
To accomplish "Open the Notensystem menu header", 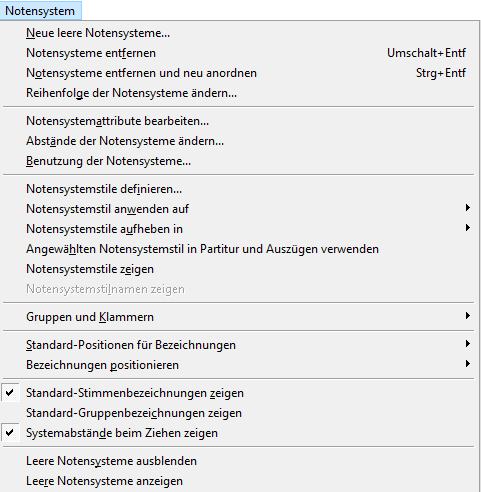I will click(x=40, y=11).
